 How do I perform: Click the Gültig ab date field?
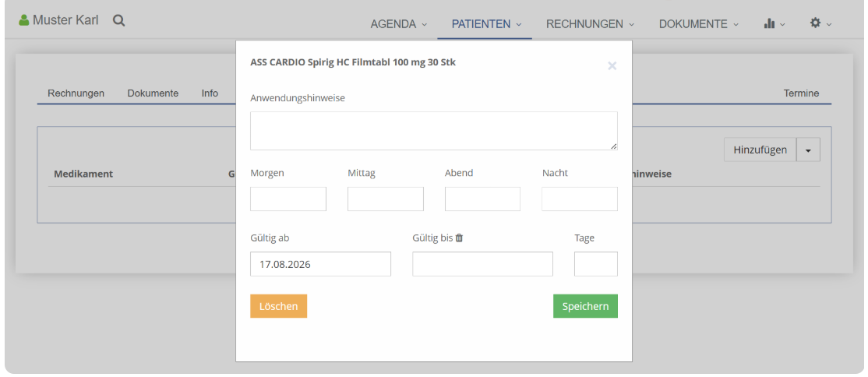(x=320, y=264)
